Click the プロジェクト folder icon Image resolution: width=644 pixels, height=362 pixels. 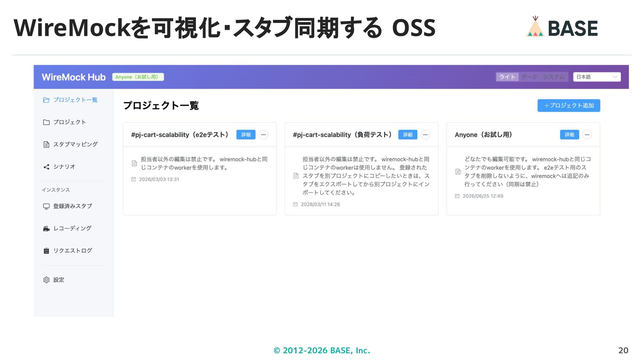click(x=46, y=122)
